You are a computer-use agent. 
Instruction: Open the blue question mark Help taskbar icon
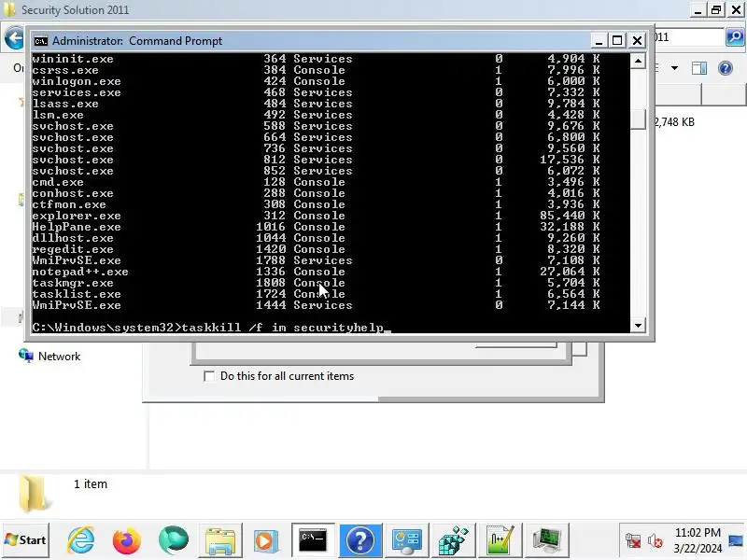pos(360,540)
